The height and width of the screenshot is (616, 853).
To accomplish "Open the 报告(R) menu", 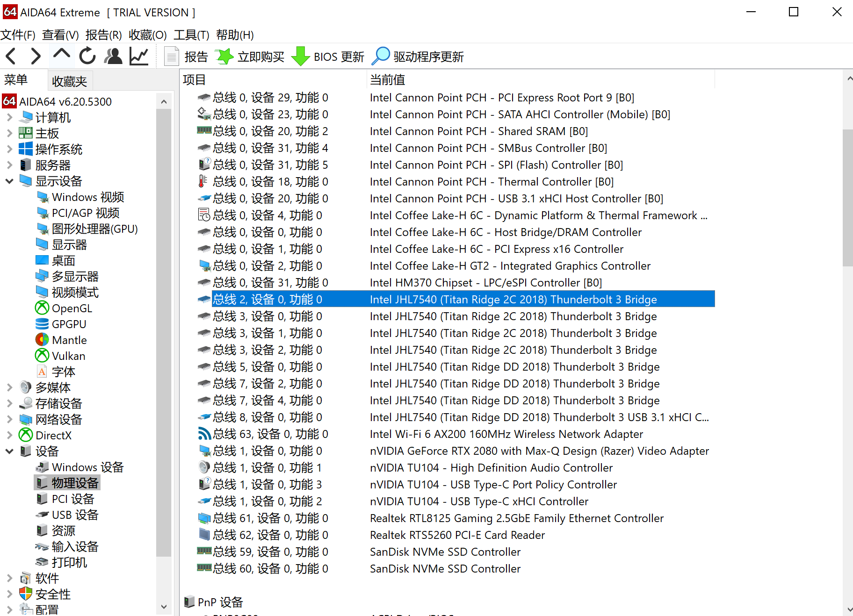I will coord(104,35).
